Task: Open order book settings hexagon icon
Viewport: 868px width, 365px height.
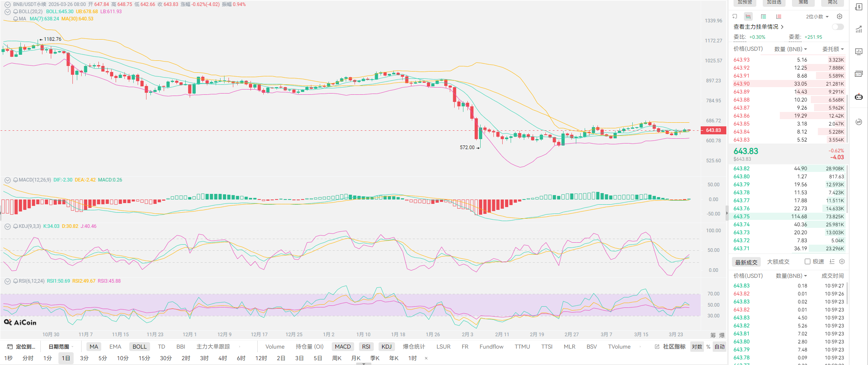Action: click(x=840, y=16)
